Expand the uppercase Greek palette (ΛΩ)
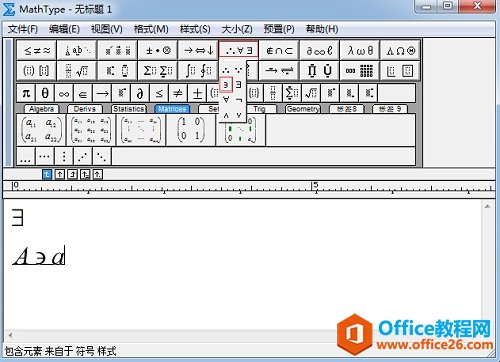Screen dimensions: 500x362 click(400, 51)
